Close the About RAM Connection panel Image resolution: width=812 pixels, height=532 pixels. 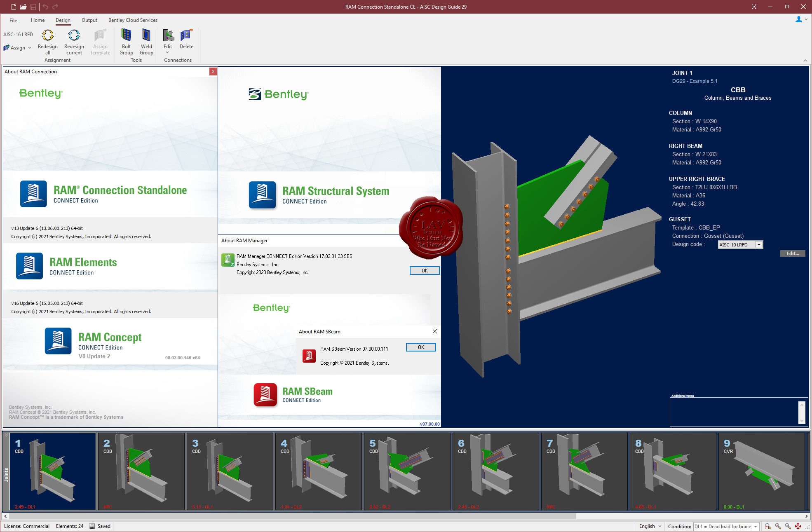pos(213,72)
